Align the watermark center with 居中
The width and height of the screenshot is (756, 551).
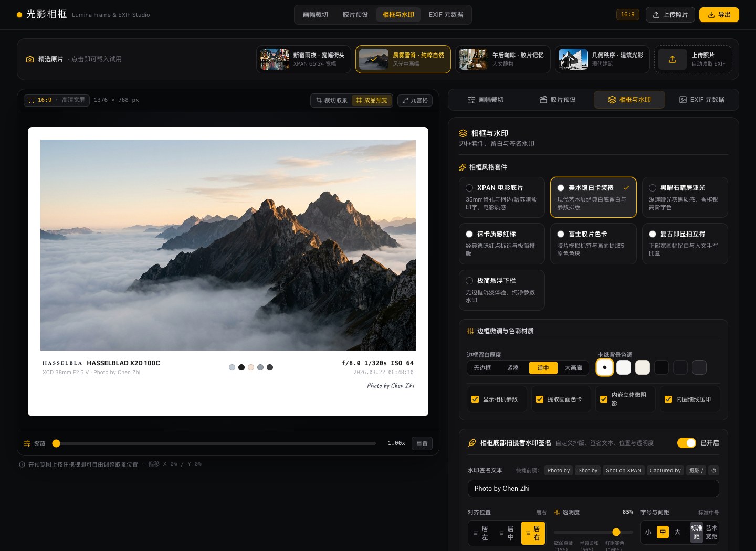[507, 533]
